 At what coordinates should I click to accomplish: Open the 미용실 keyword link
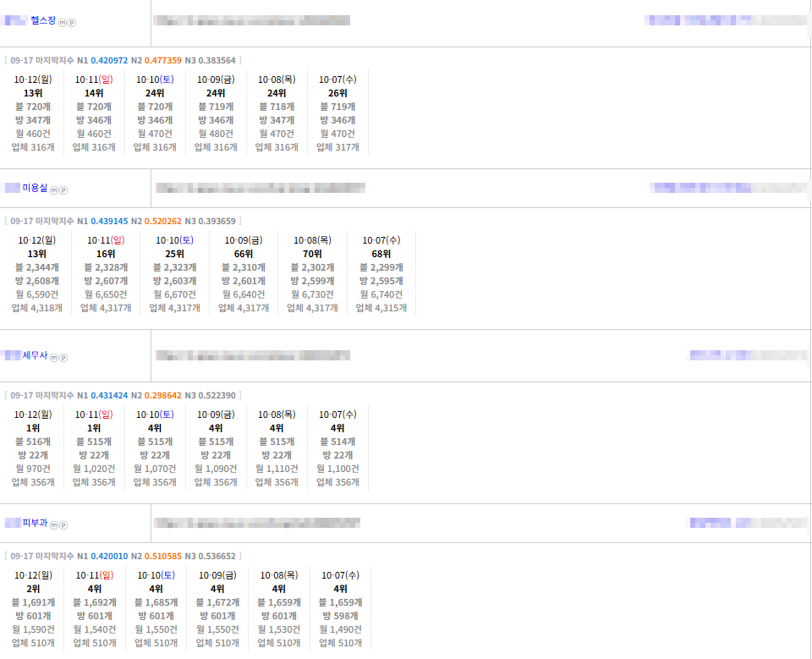35,188
